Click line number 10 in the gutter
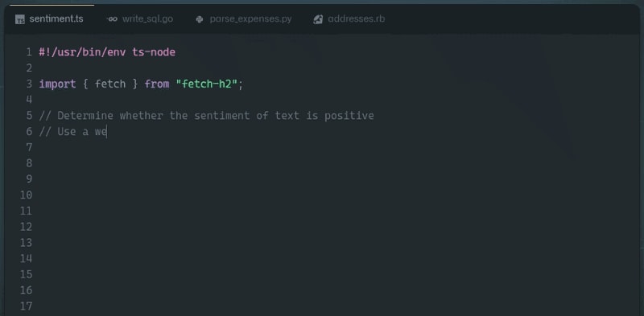This screenshot has height=316, width=644. click(26, 195)
